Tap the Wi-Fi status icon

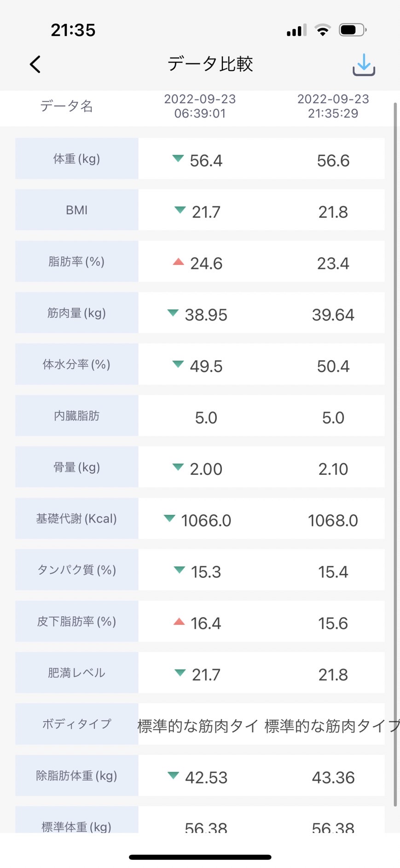tap(323, 30)
